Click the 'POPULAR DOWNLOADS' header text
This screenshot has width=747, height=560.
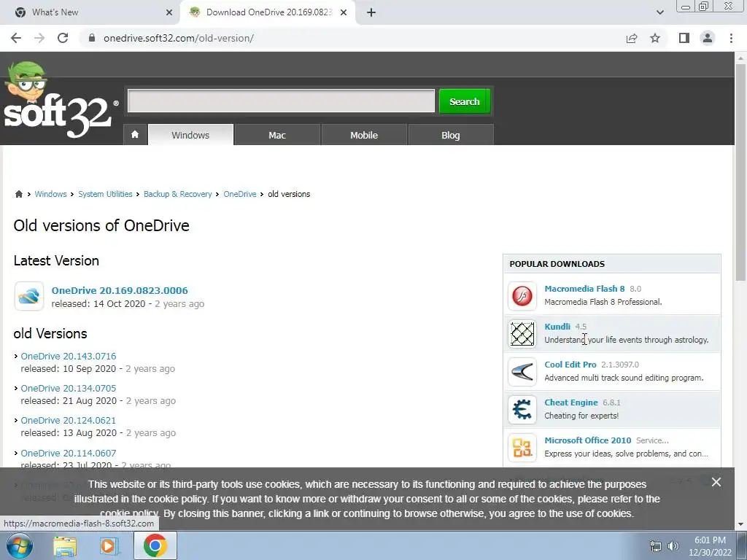coord(557,264)
